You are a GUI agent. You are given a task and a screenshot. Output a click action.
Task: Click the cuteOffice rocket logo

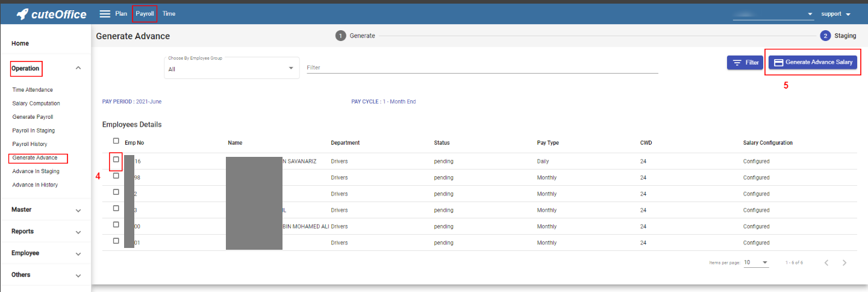click(x=23, y=14)
